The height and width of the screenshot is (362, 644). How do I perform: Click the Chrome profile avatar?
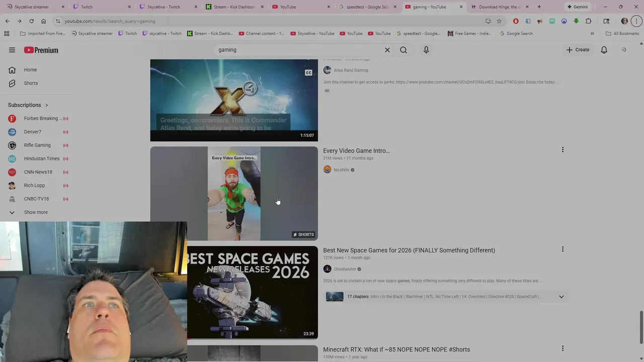click(624, 21)
